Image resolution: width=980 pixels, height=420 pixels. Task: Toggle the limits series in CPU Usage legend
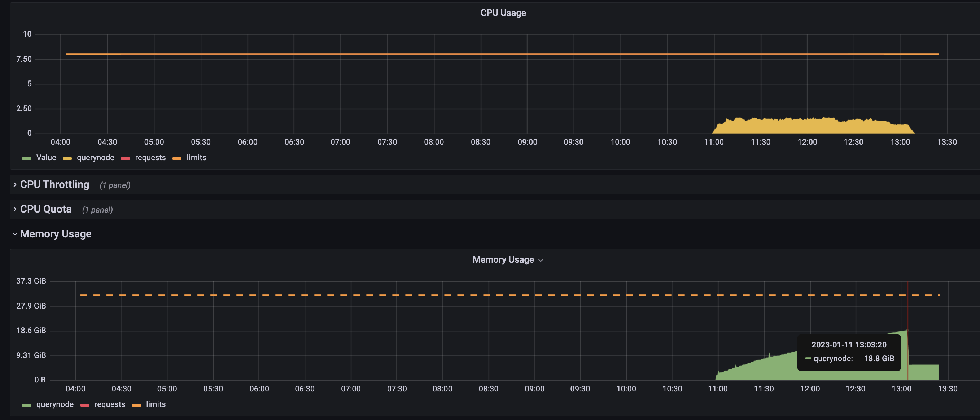click(196, 157)
